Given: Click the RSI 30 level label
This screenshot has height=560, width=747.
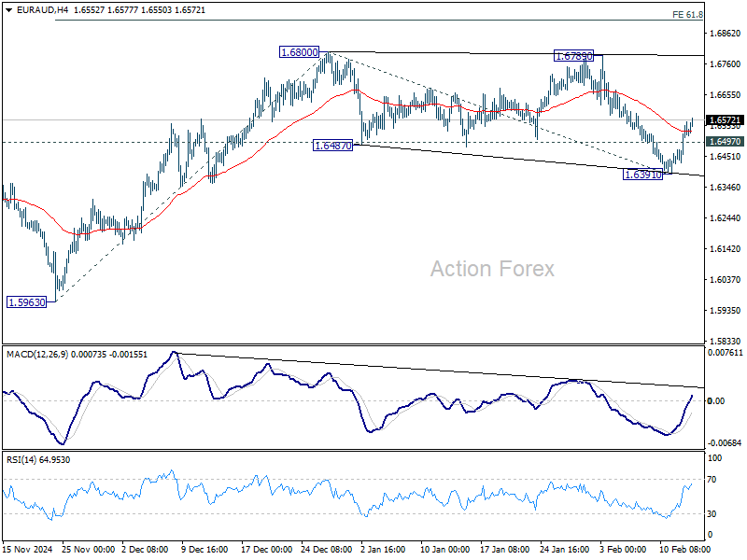Looking at the screenshot, I should point(712,514).
